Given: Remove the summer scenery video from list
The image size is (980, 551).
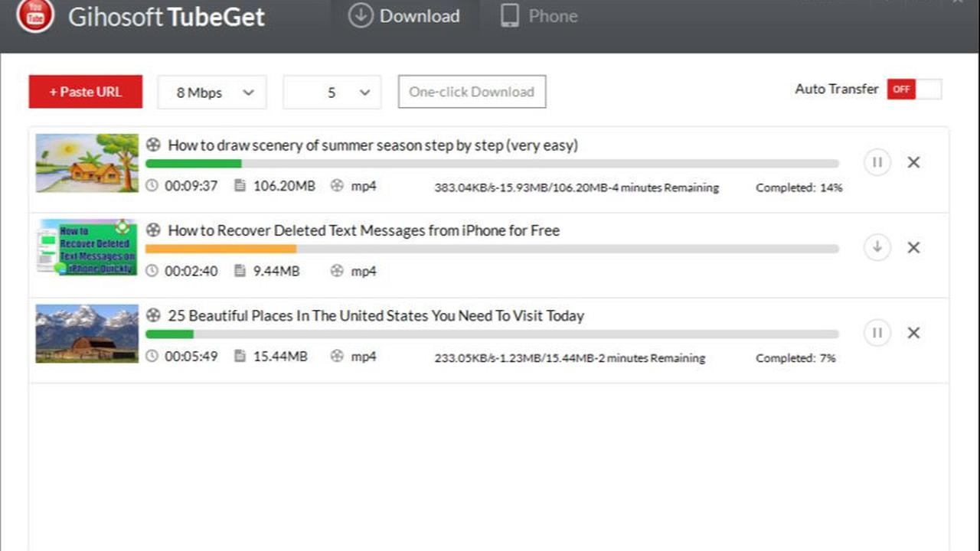Looking at the screenshot, I should pos(913,162).
